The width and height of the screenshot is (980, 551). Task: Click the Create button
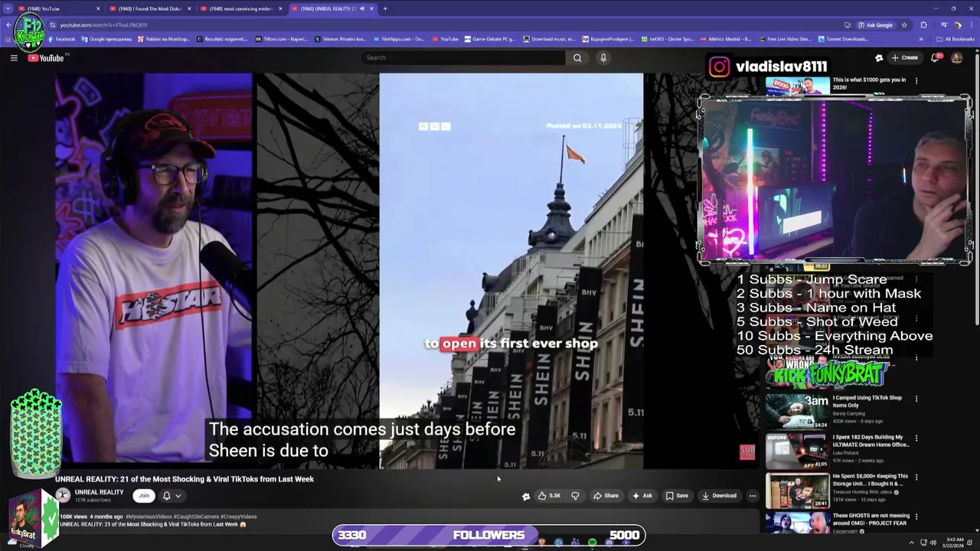tap(904, 58)
